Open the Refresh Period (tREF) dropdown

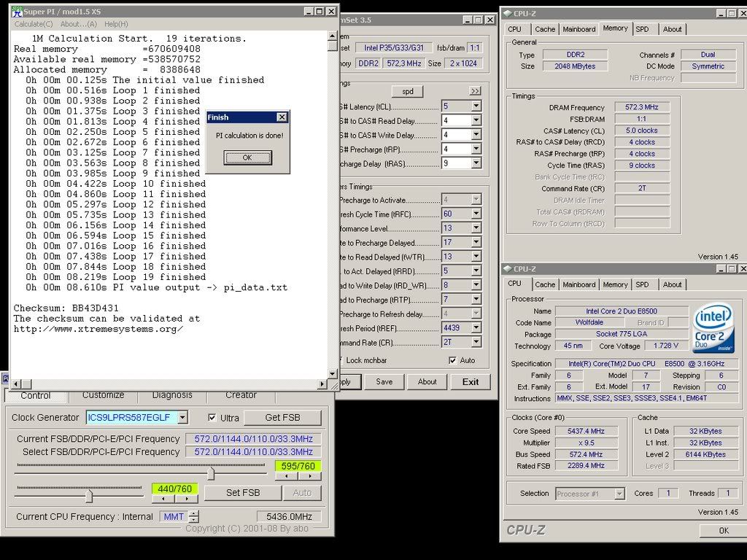pyautogui.click(x=476, y=327)
